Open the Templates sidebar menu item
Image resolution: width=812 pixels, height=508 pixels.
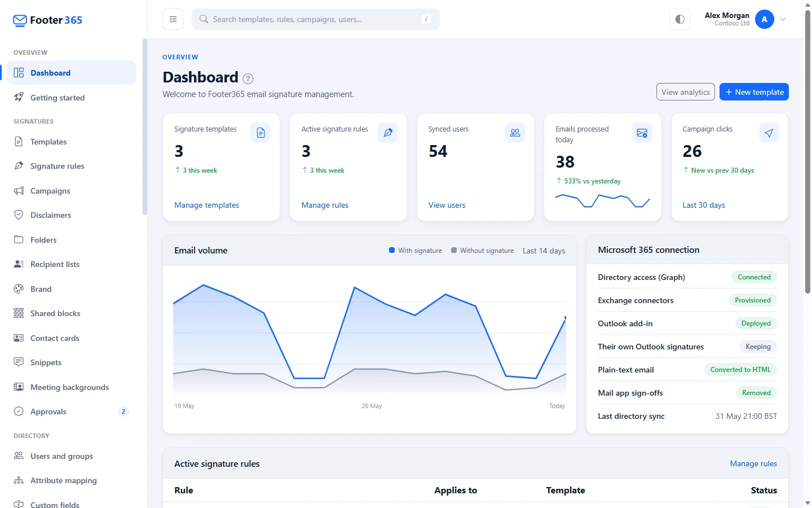pyautogui.click(x=72, y=142)
